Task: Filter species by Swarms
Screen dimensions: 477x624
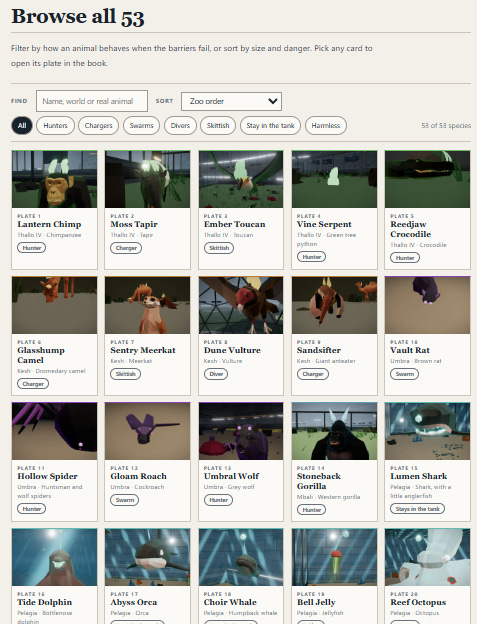Action: pos(141,126)
